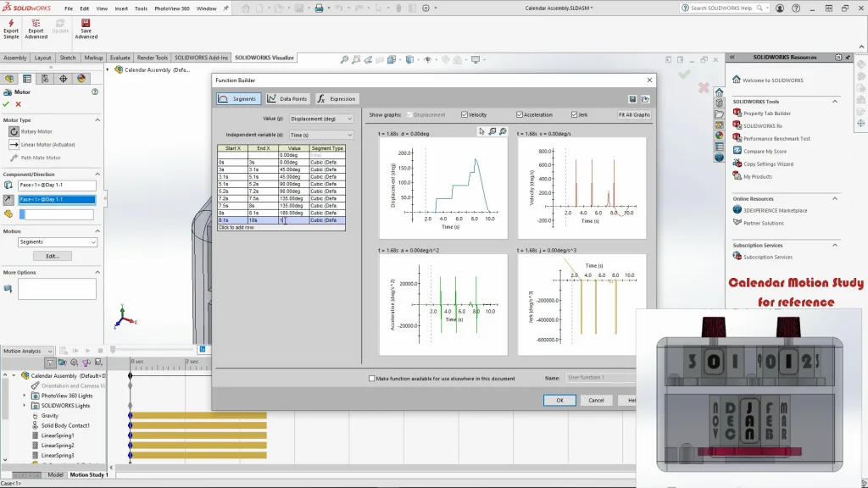Cancel the motor with the red X
The width and height of the screenshot is (868, 488).
pos(18,104)
